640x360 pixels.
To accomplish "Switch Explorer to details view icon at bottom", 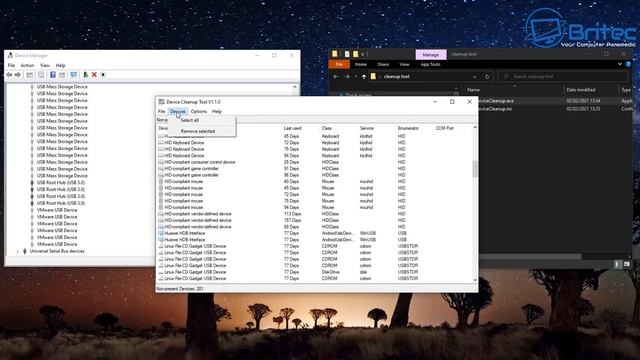I will click(x=617, y=264).
